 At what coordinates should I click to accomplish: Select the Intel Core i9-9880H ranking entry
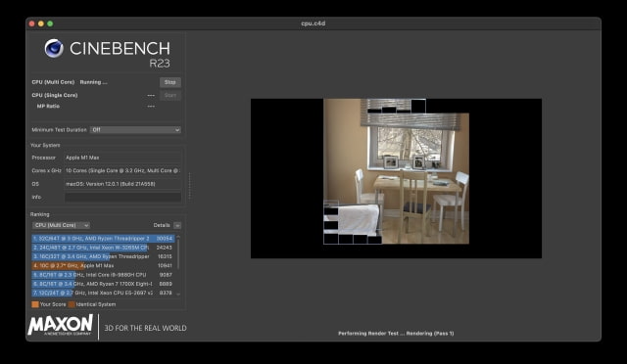(103, 275)
